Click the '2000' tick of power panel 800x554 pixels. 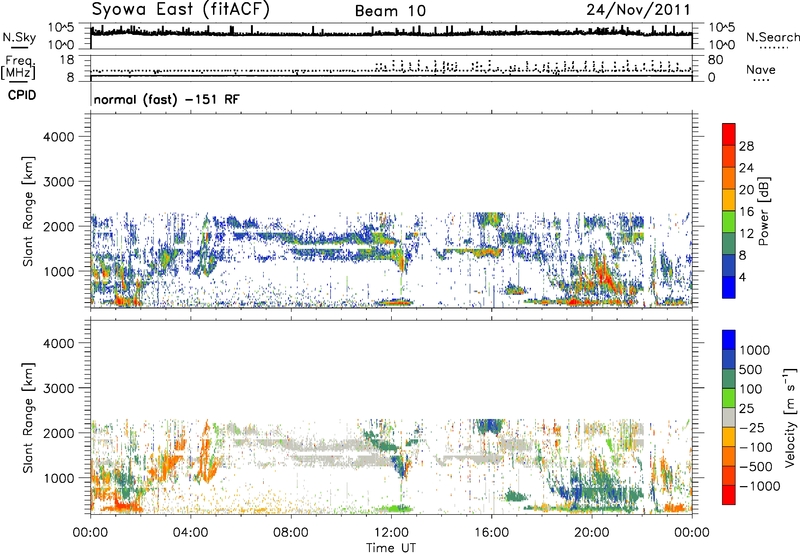[58, 226]
